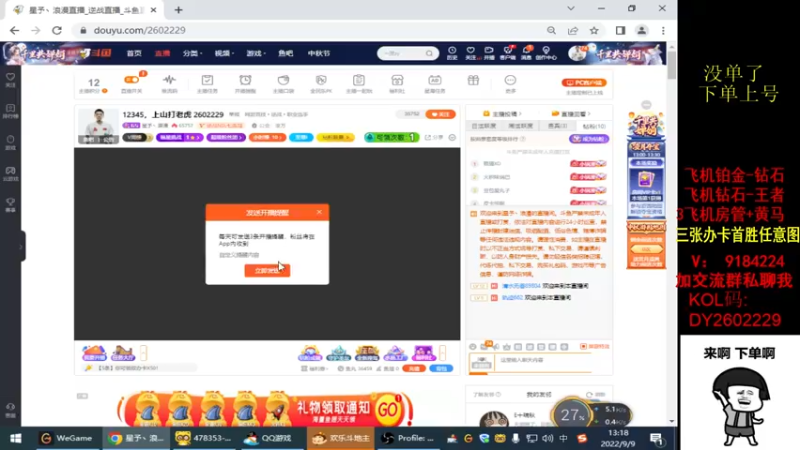
Task: Switch to the third ranking tab 贵宾
Action: (x=557, y=126)
